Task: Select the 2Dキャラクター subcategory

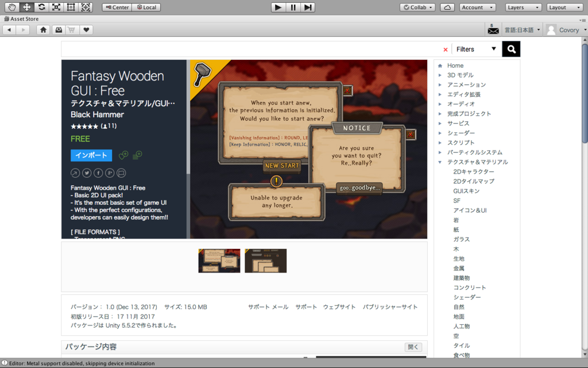Action: (x=474, y=171)
